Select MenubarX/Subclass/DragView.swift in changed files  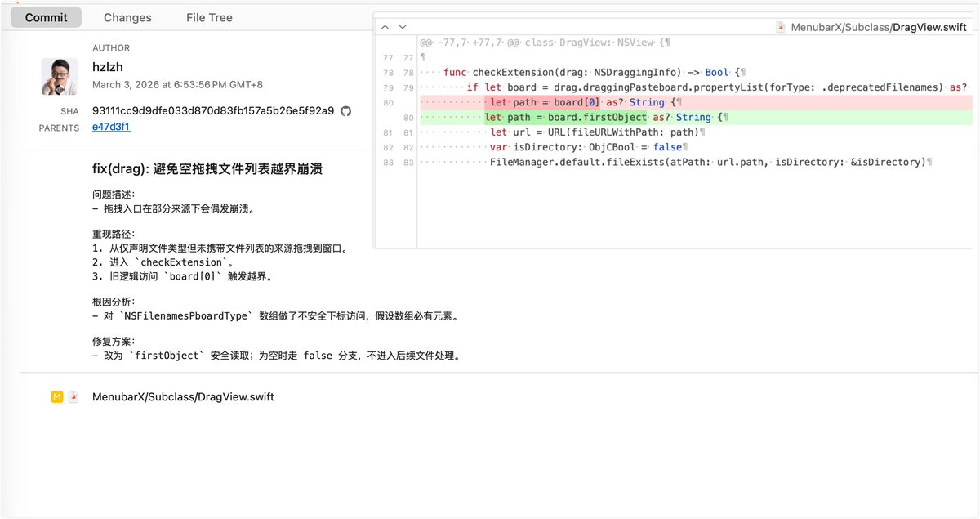(x=183, y=396)
